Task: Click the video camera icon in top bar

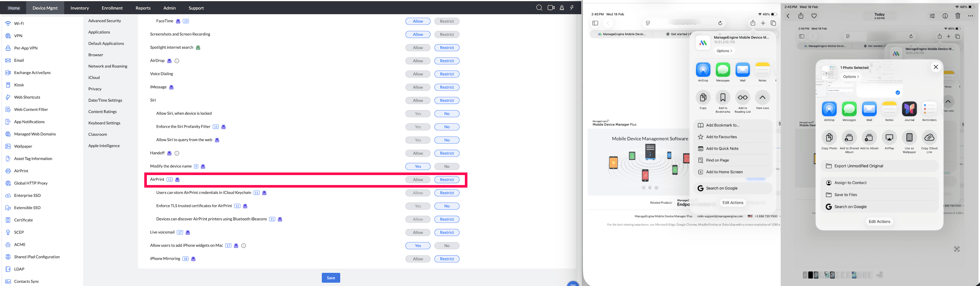Action: [x=551, y=8]
